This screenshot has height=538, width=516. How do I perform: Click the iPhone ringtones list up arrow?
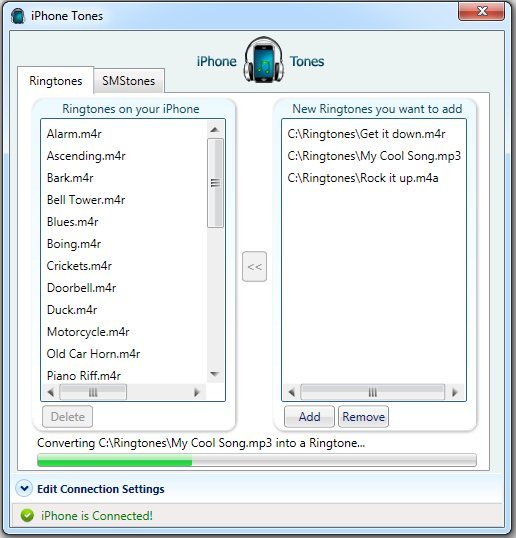coord(215,129)
